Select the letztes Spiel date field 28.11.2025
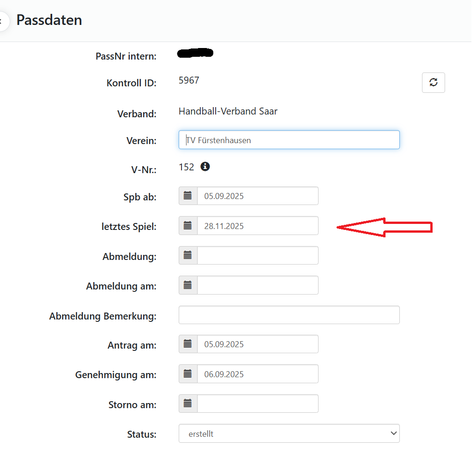The image size is (476, 452). point(257,226)
